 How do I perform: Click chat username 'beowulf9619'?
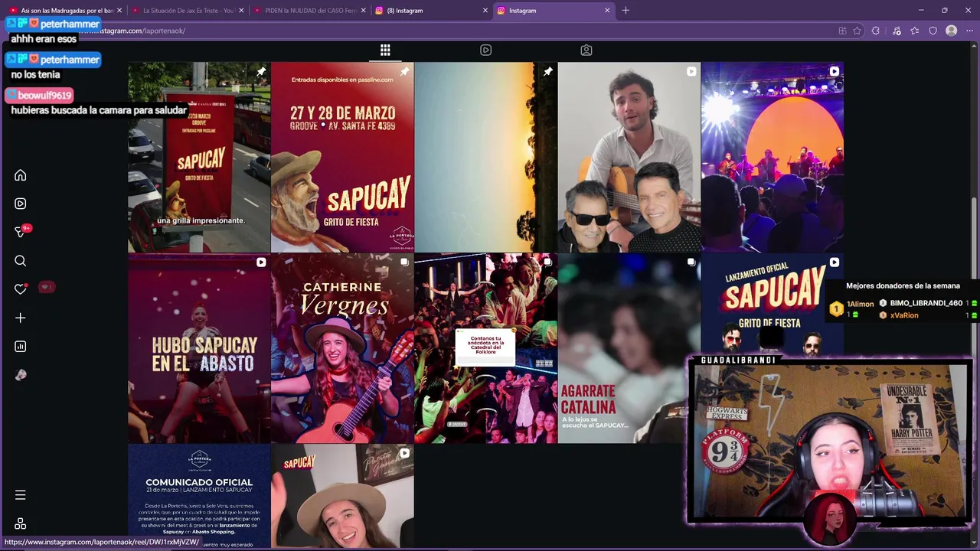coord(44,96)
